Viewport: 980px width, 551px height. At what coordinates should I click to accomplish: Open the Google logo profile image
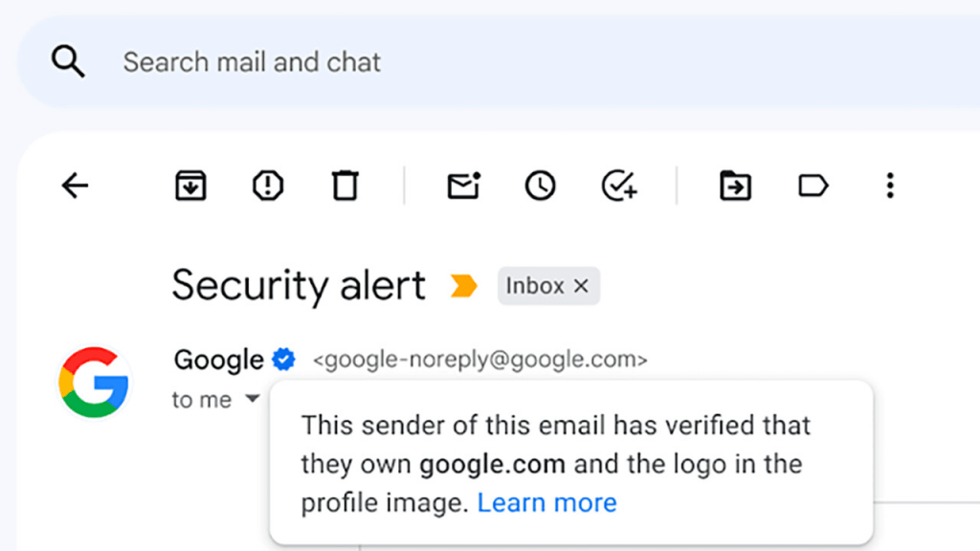click(x=94, y=382)
